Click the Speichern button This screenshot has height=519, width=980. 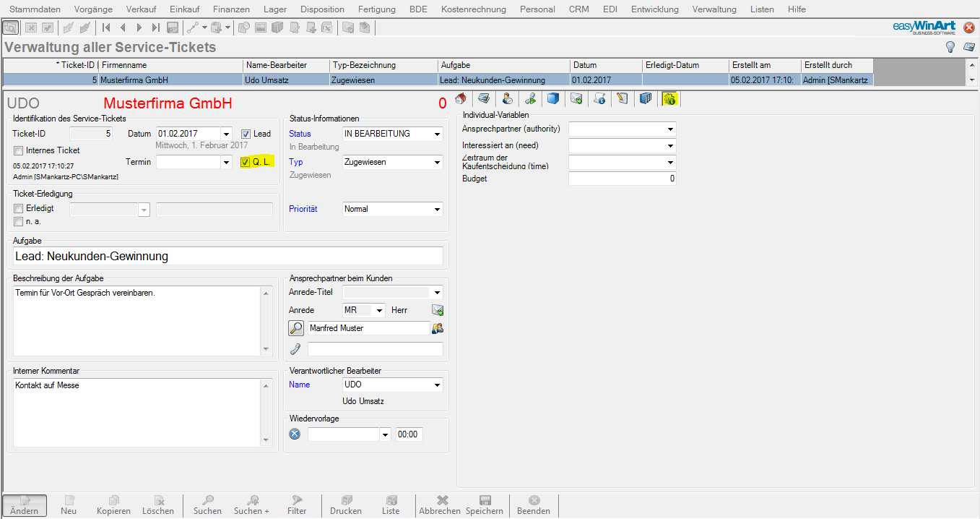pyautogui.click(x=484, y=505)
